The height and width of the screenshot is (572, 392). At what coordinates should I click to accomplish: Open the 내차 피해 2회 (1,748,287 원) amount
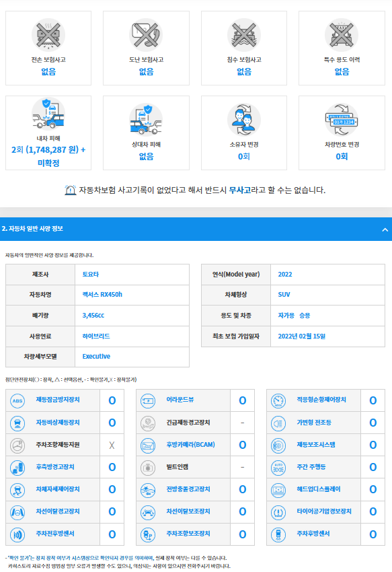[48, 156]
